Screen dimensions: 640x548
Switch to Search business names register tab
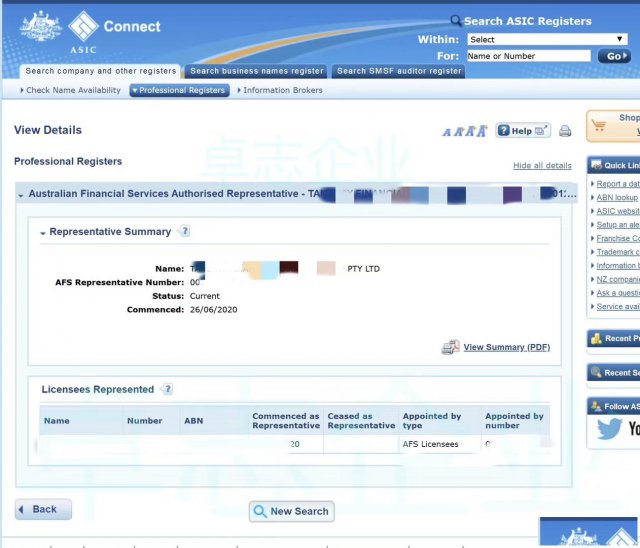click(x=257, y=71)
